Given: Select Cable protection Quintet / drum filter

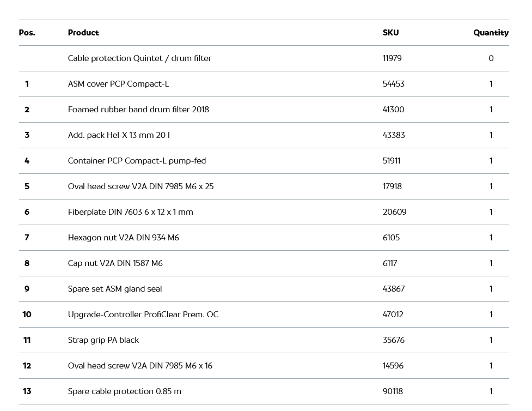Looking at the screenshot, I should (139, 58).
